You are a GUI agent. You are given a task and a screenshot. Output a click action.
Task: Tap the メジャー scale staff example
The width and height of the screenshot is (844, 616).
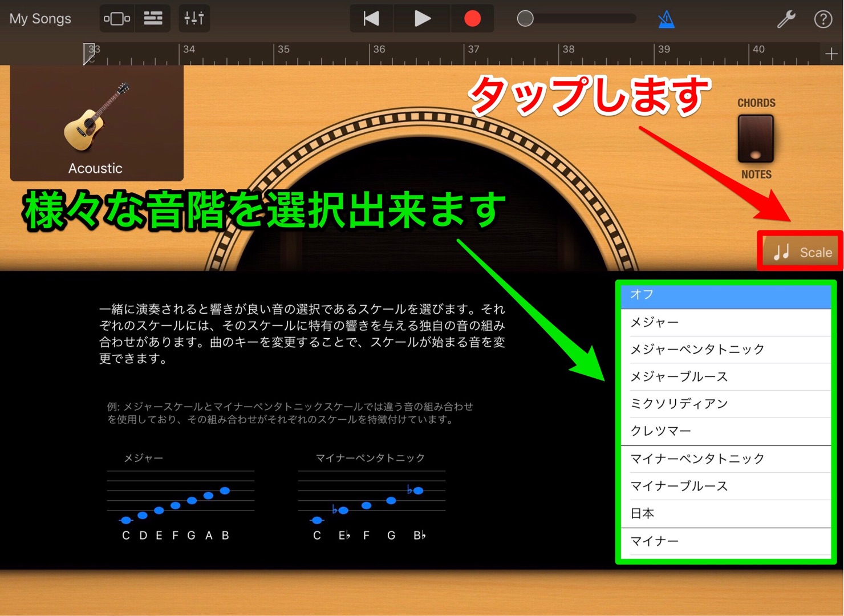point(180,496)
